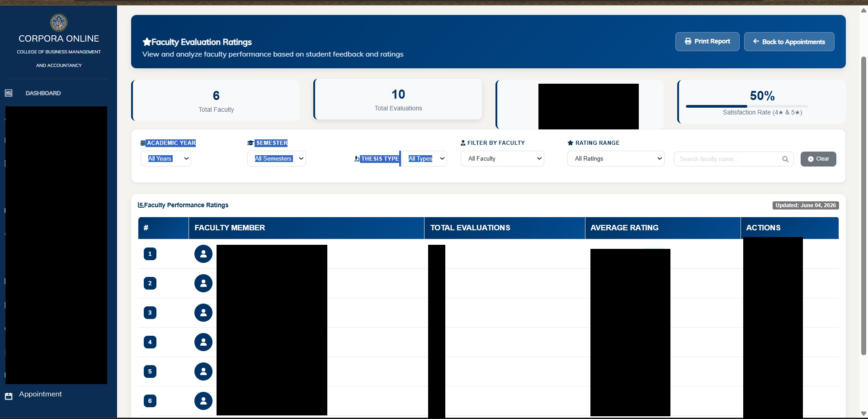Screen dimensions: 868x419
Task: Click the Print Report button
Action: 708,42
